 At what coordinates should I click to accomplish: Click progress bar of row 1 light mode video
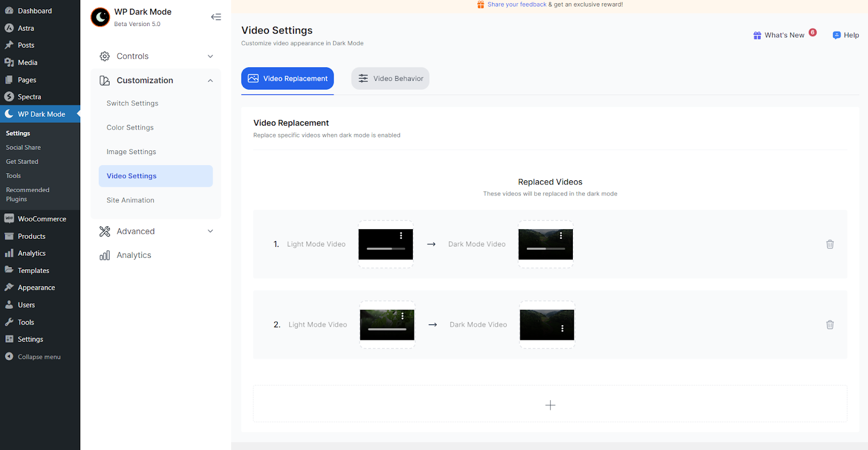386,249
